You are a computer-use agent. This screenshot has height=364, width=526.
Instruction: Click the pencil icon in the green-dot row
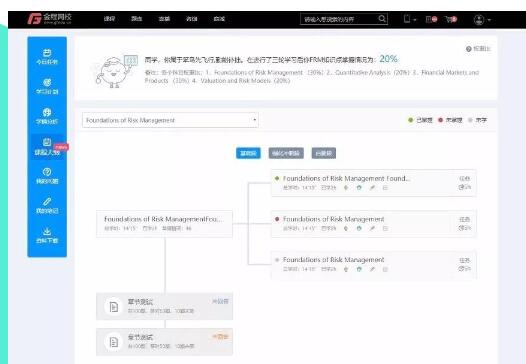[372, 188]
